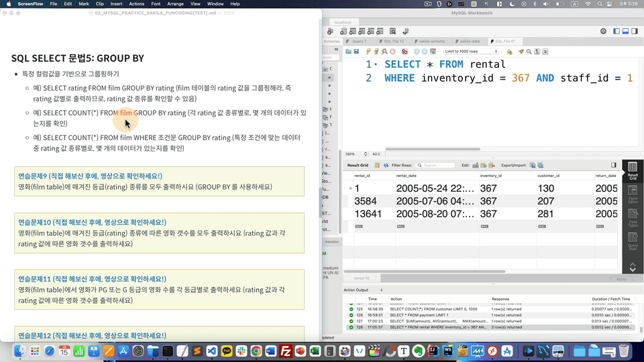Toggle right sidebar panel visibility
Viewport: 644px width, 362px height.
click(x=635, y=32)
